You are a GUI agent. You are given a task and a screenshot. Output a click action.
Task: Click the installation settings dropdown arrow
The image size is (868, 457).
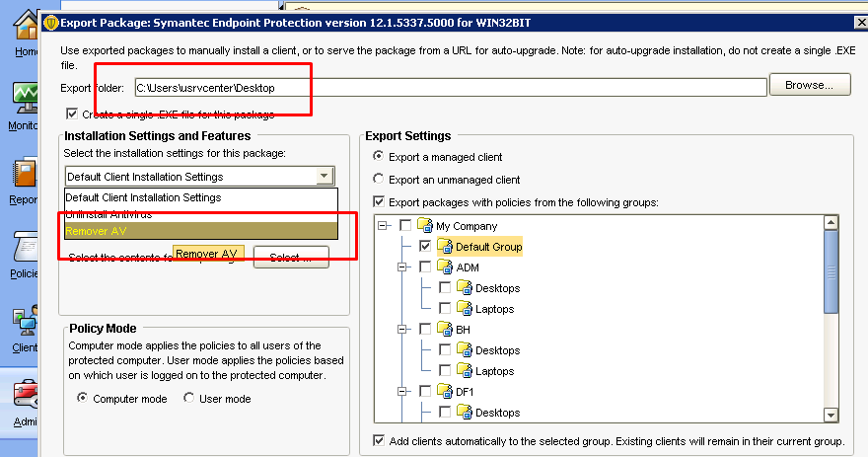pyautogui.click(x=324, y=177)
